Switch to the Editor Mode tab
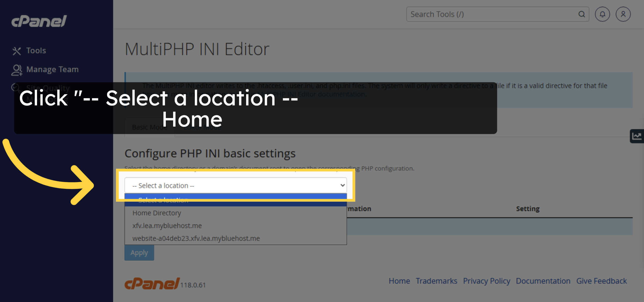Viewport: 644px width, 302px height. [202, 127]
